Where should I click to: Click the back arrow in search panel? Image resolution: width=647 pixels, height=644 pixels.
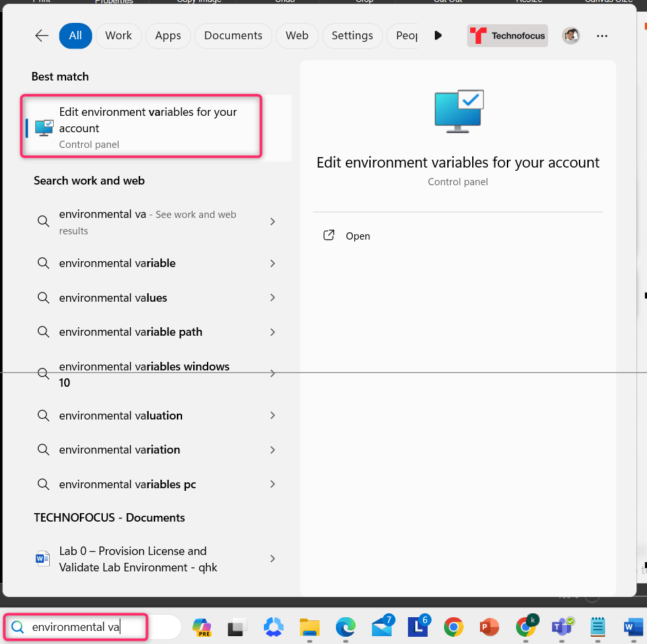click(x=42, y=36)
